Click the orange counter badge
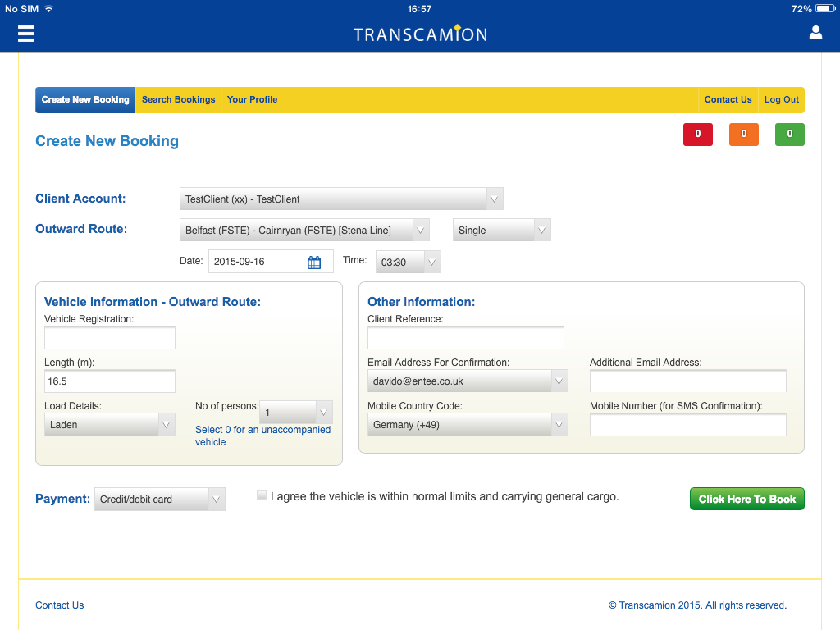Viewport: 840px width, 630px height. click(743, 134)
